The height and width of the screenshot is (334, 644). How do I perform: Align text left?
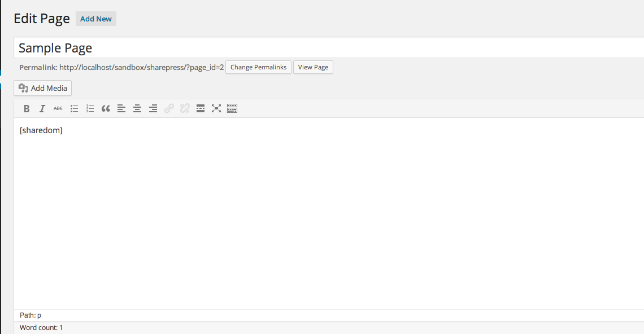point(121,109)
